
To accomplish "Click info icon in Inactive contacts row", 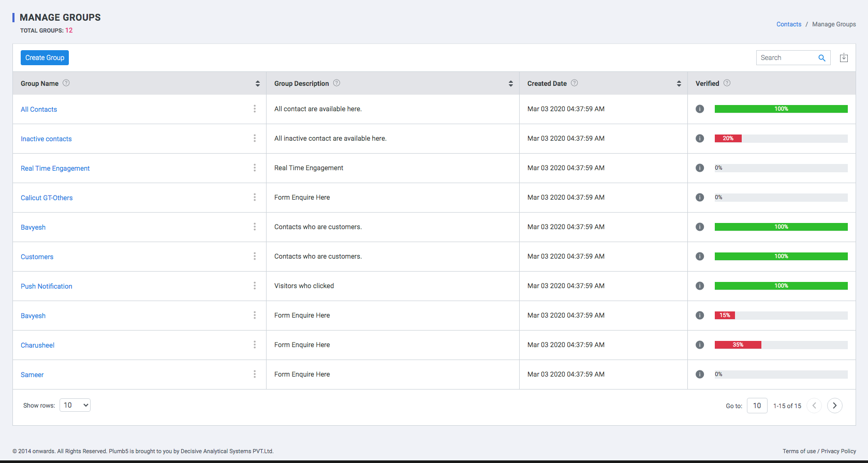I will click(700, 138).
